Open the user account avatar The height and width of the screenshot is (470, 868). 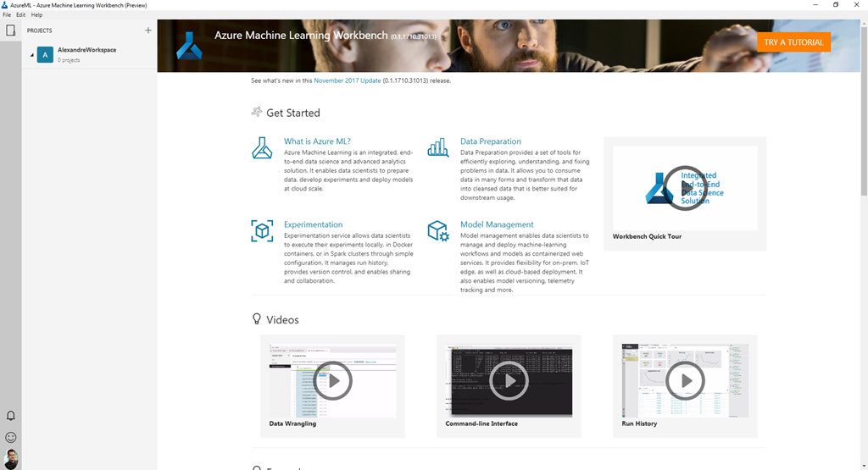point(10,460)
